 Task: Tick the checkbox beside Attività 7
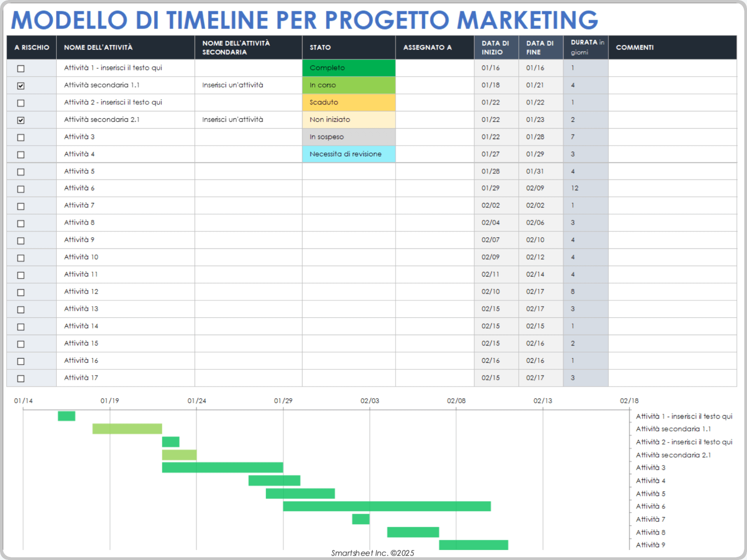click(x=21, y=206)
